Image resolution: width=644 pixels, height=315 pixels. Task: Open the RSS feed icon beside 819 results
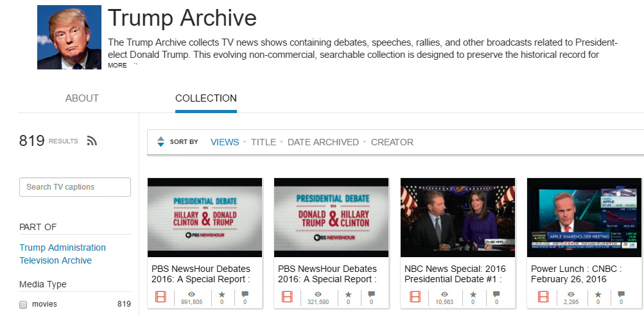pos(92,141)
